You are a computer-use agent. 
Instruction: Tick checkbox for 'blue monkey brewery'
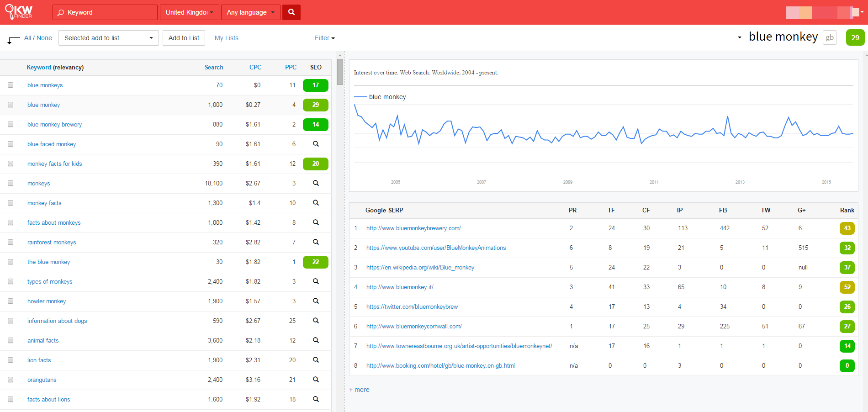click(11, 124)
